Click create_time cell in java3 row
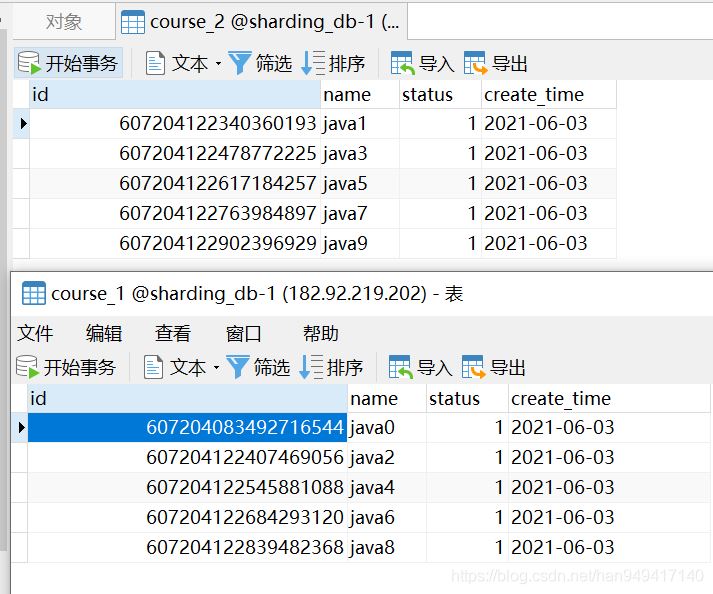Image resolution: width=713 pixels, height=594 pixels. pyautogui.click(x=549, y=153)
